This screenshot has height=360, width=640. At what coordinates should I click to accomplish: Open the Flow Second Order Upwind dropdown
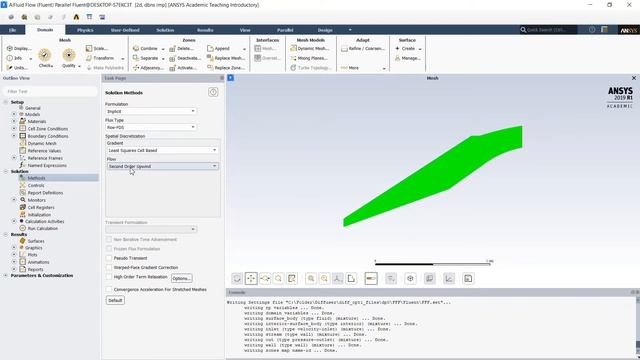[x=162, y=166]
